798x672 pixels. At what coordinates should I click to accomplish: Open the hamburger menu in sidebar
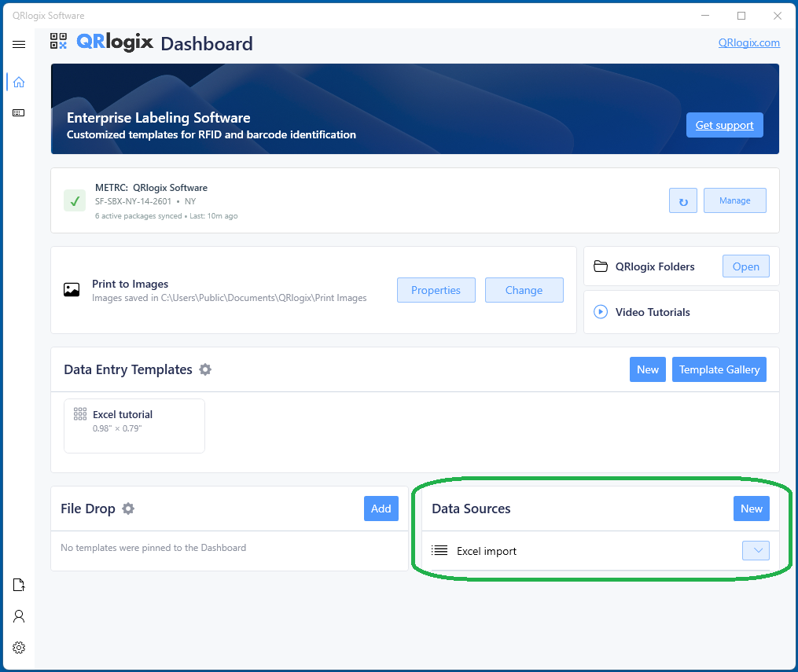click(x=19, y=45)
